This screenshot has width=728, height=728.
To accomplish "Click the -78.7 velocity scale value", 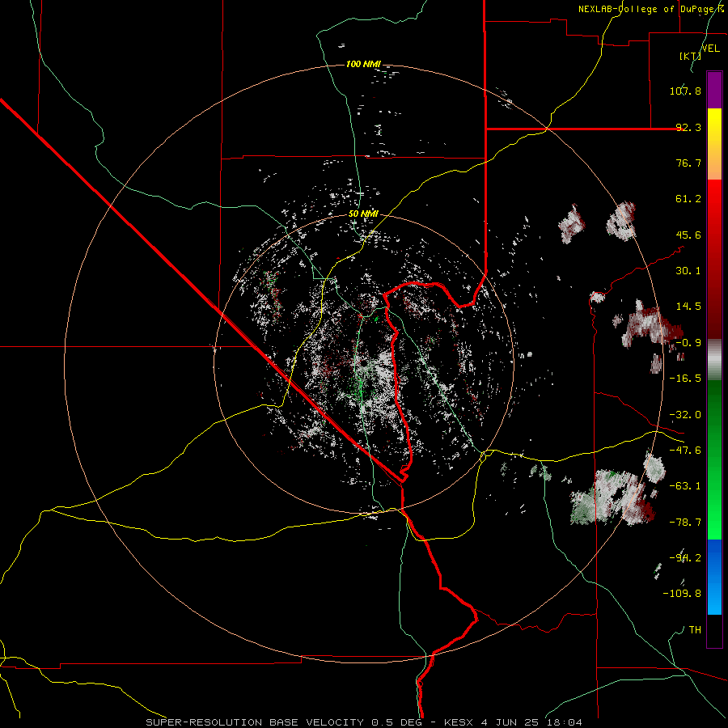I will [685, 523].
